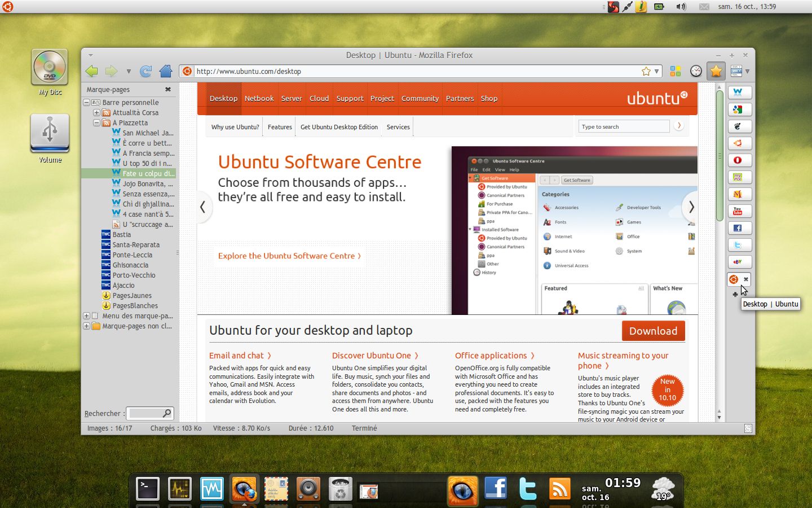Click the orange Download button

653,331
